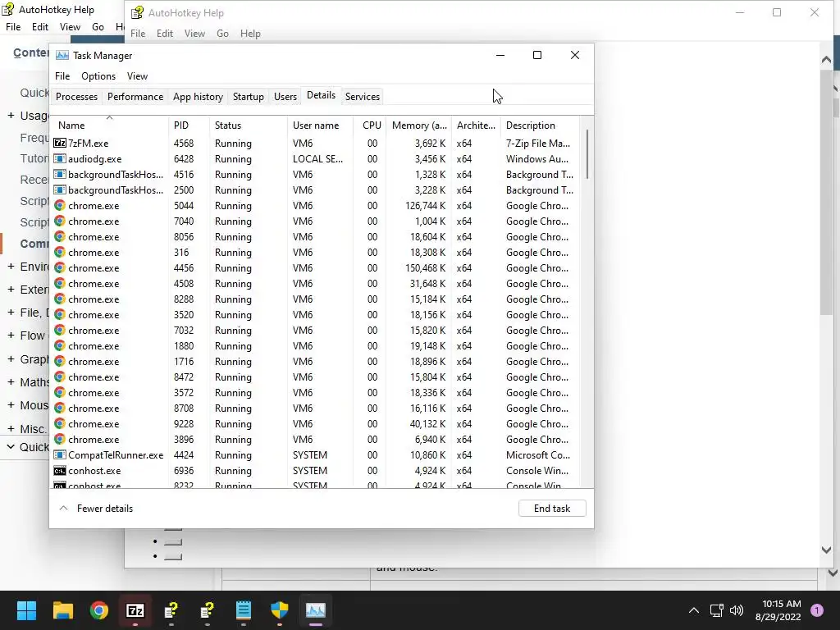
Task: Expand the Usage tree node in AutoHotkey Help
Action: click(x=11, y=115)
